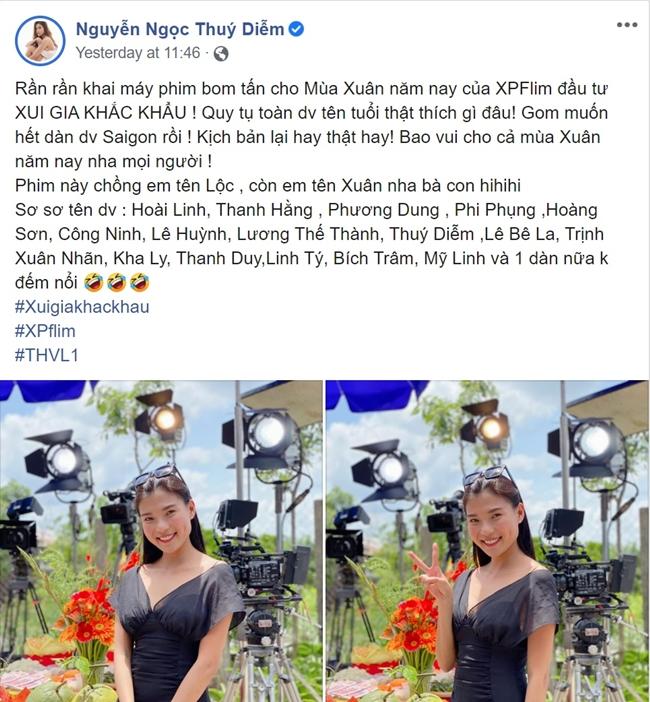650x702 pixels.
Task: Click the cast list line starting Sơ sơ
Action: pos(306,210)
